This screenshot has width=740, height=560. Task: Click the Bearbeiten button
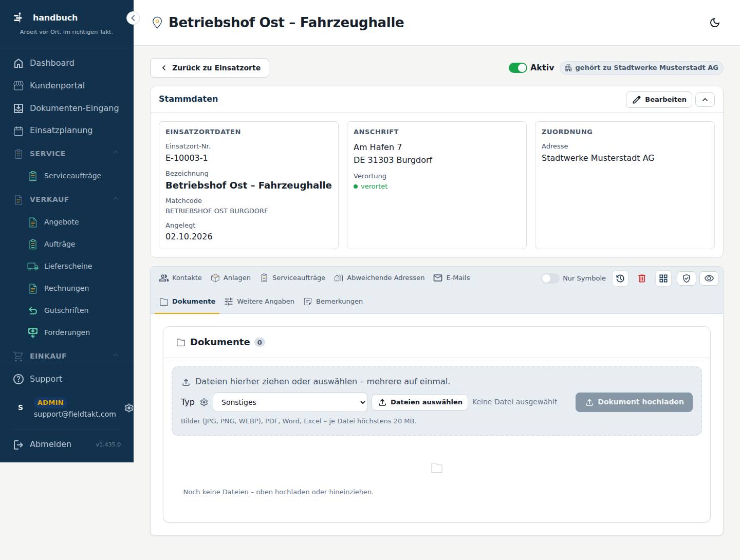tap(659, 100)
